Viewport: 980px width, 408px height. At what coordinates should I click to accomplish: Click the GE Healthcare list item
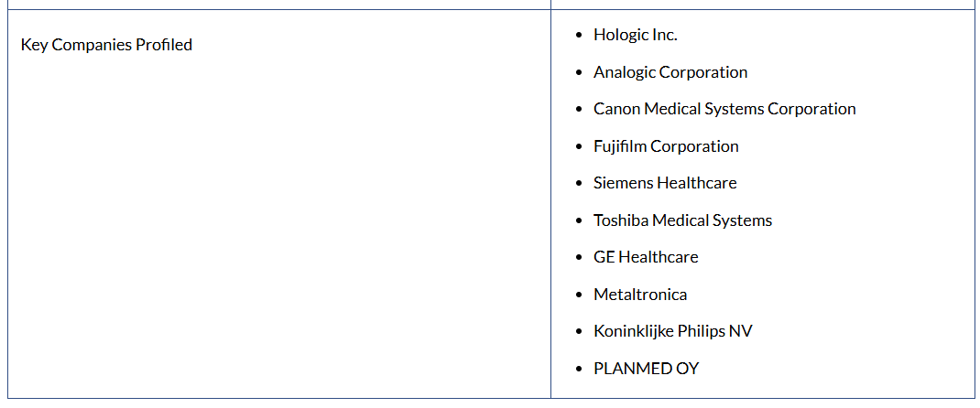point(646,257)
